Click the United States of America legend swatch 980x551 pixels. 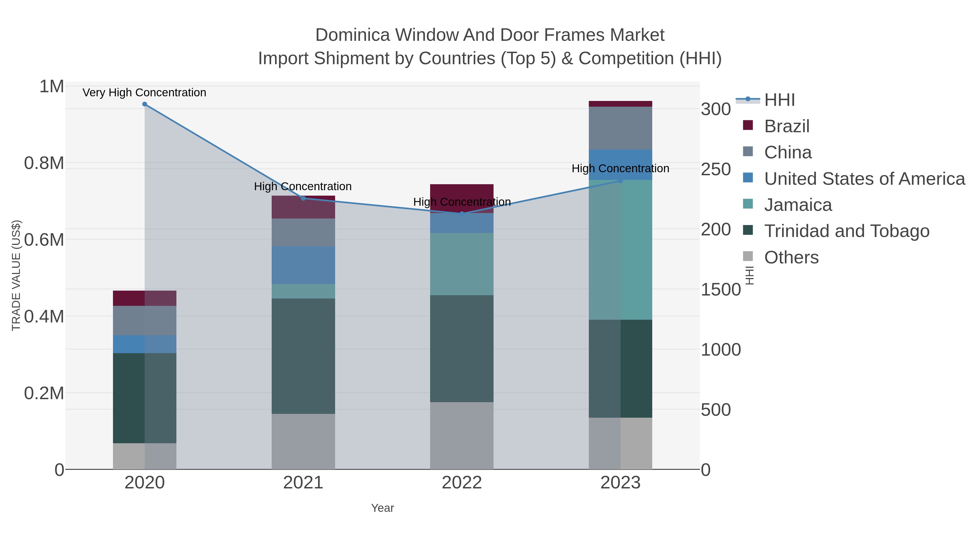click(x=748, y=178)
